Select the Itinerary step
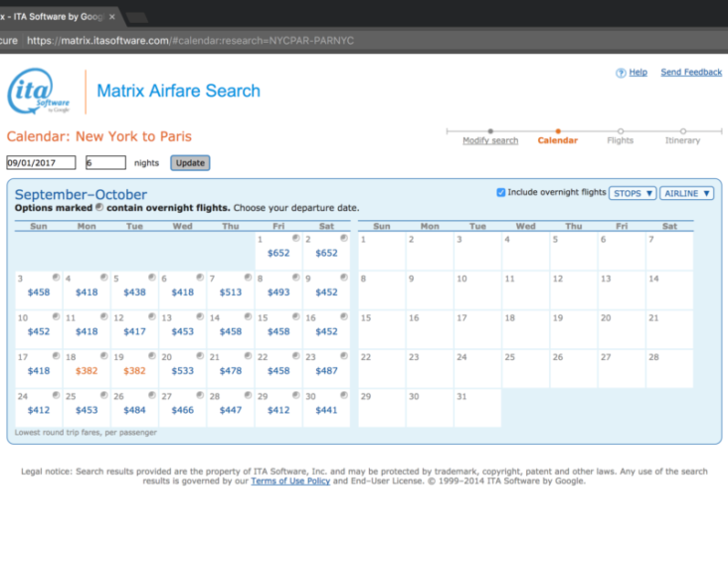The height and width of the screenshot is (582, 728). (x=682, y=140)
